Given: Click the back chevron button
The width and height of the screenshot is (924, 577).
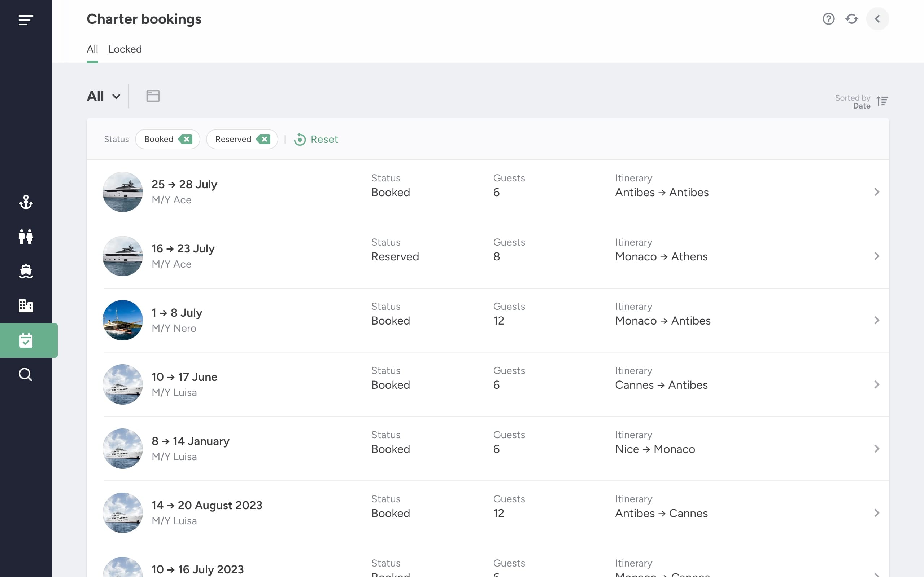Looking at the screenshot, I should coord(877,19).
